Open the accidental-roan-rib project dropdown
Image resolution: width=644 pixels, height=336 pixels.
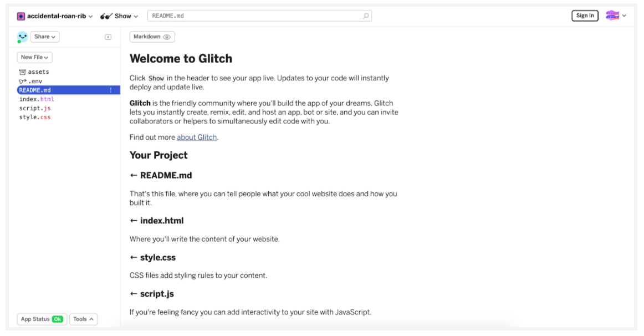click(x=55, y=16)
